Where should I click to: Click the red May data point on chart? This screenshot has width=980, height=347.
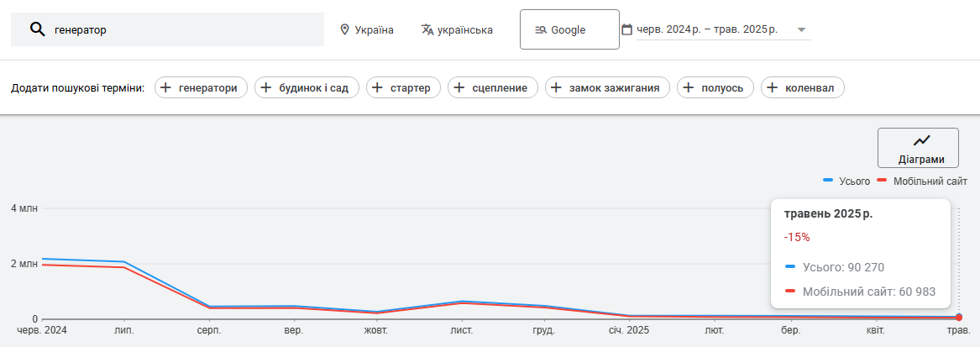click(959, 317)
